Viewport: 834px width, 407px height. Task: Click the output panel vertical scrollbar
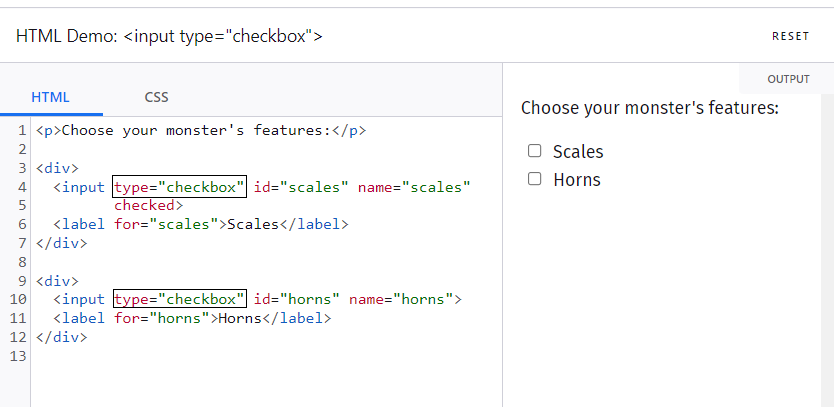828,250
